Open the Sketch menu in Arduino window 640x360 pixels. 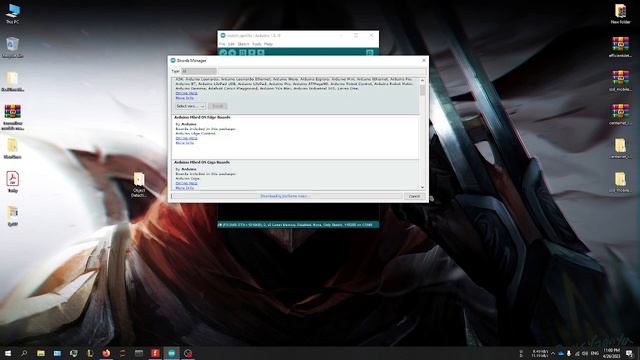(x=243, y=44)
